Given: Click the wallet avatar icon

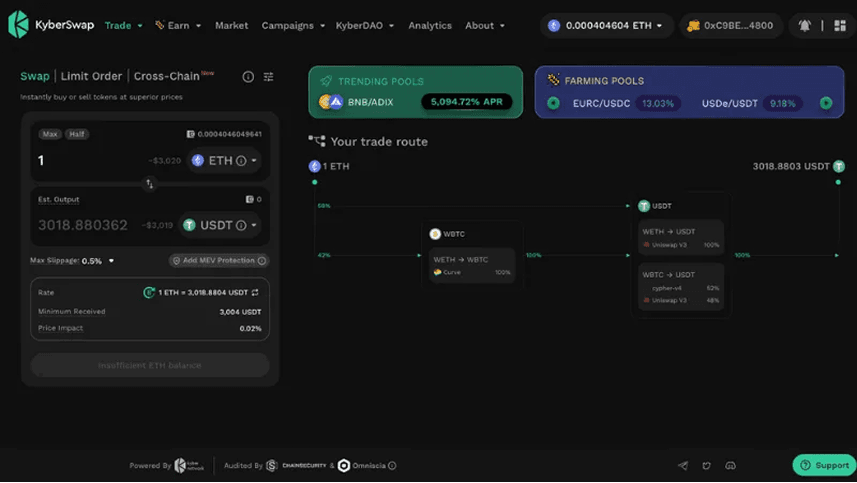Looking at the screenshot, I should coord(693,26).
